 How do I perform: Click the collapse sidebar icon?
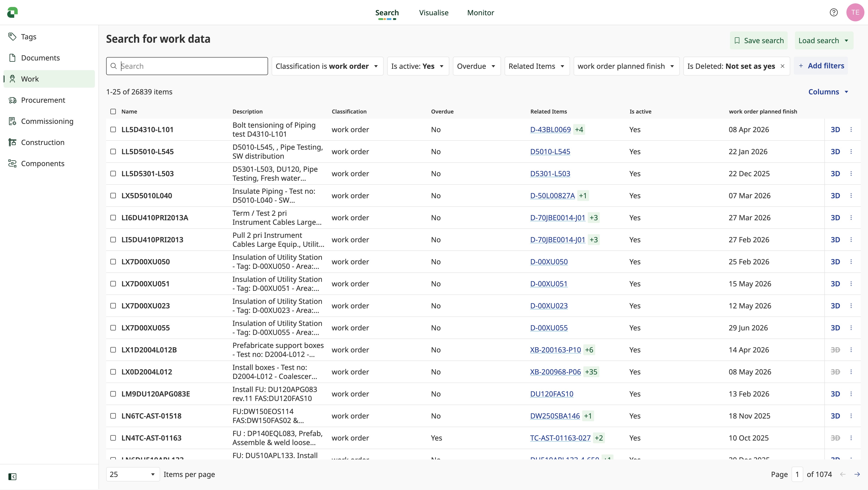(12, 477)
